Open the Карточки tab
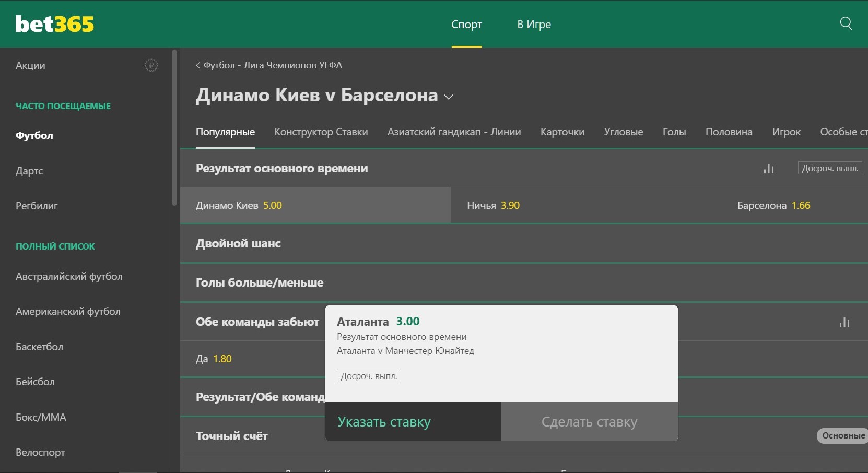 [x=562, y=132]
